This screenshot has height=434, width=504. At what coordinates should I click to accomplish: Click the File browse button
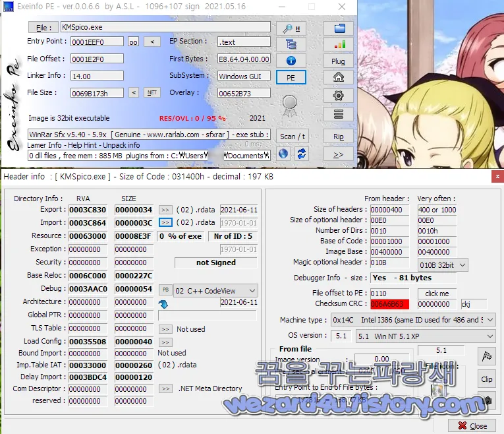tap(43, 27)
